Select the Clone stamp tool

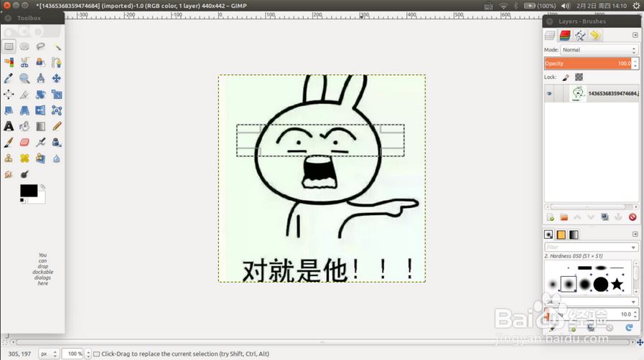(9, 158)
